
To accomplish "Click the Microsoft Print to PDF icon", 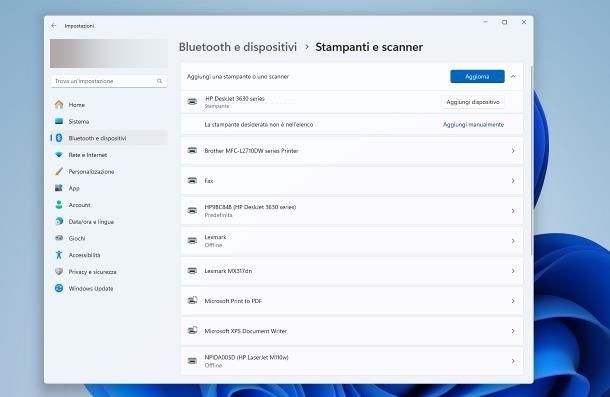I will coord(192,300).
